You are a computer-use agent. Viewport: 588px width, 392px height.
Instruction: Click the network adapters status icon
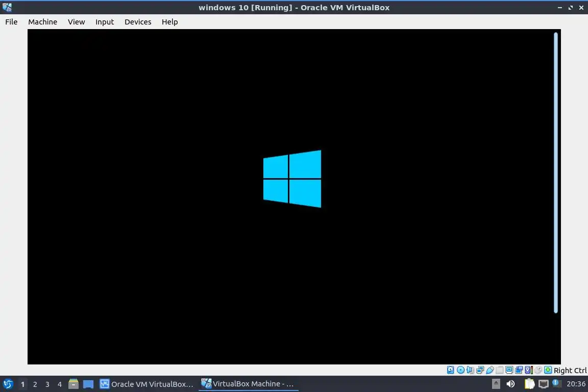click(480, 370)
